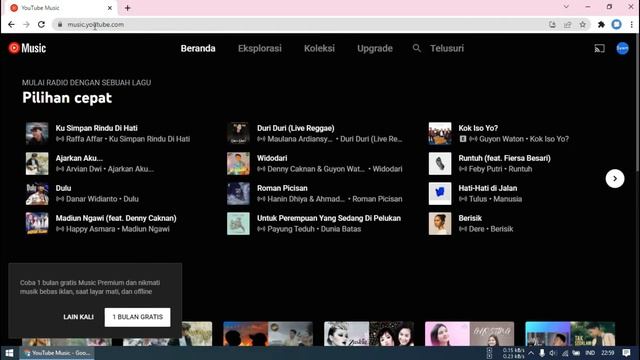Open artist link Danar Widianto
Image resolution: width=640 pixels, height=360 pixels.
tap(91, 199)
